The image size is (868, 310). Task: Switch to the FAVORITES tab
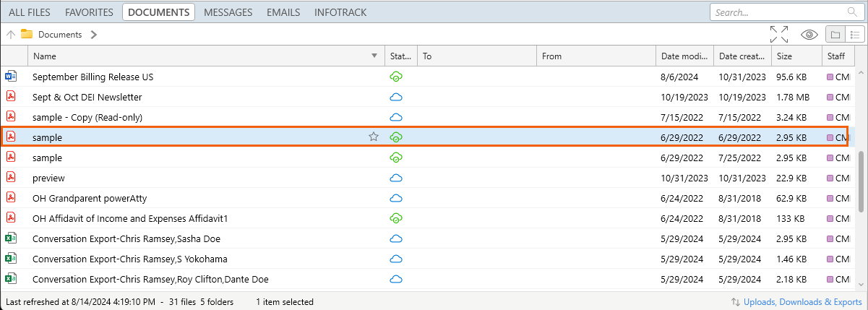pos(89,12)
